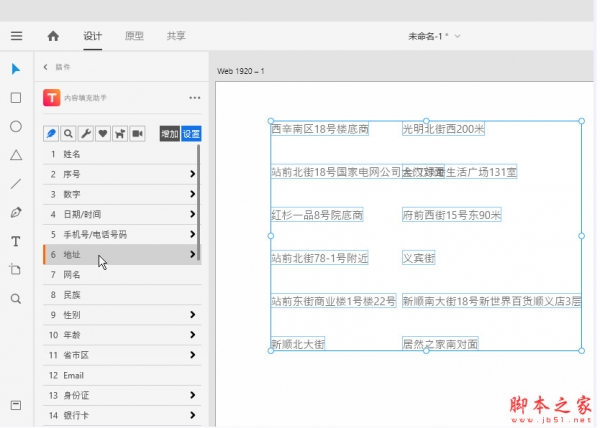Viewport: 600px width, 428px height.
Task: Switch to the 原型 tab
Action: (x=134, y=36)
